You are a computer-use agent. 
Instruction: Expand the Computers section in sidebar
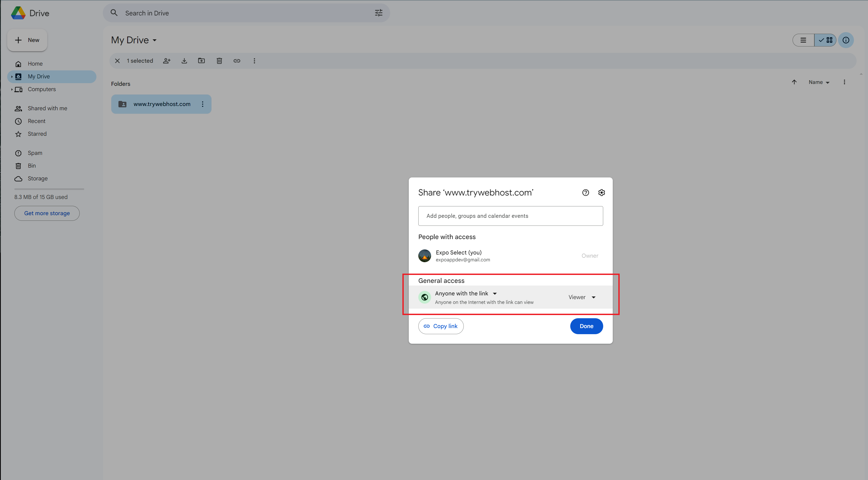[x=12, y=89]
